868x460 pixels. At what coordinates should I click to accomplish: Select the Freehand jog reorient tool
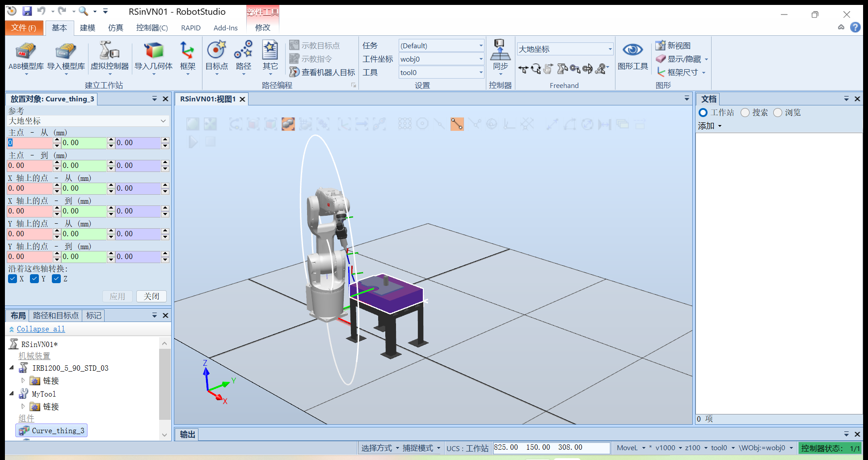click(587, 69)
